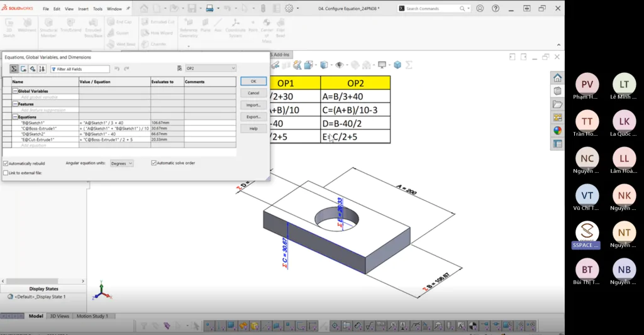
Task: Switch to Dimension View icon
Action: (33, 69)
